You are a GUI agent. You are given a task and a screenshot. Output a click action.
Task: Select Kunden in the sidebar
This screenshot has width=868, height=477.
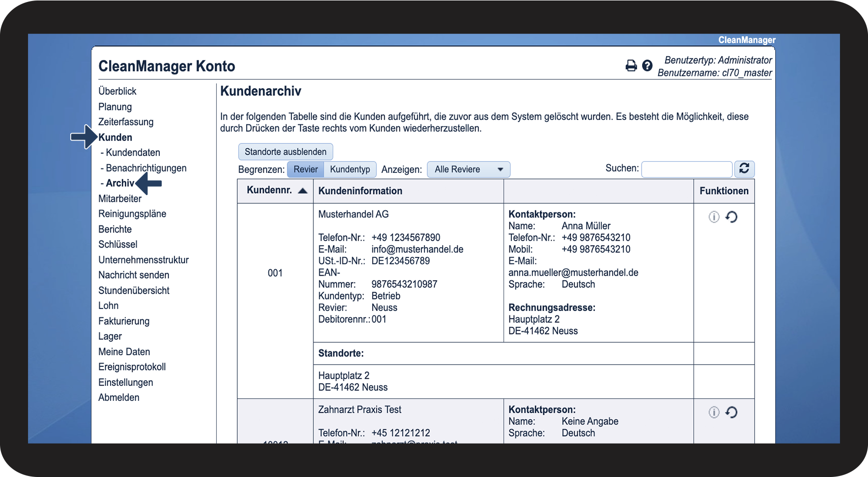(115, 137)
